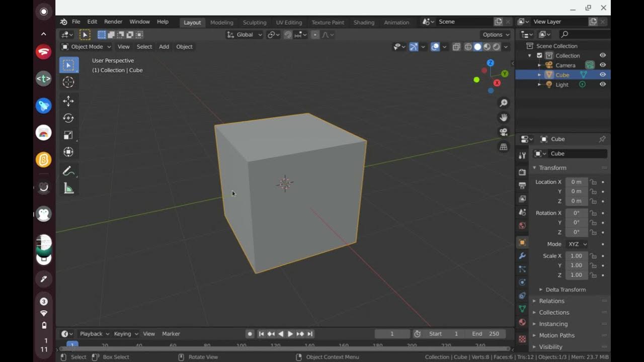Screen dimensions: 644x362
Task: Toggle Rotation X lock
Action: tap(593, 213)
